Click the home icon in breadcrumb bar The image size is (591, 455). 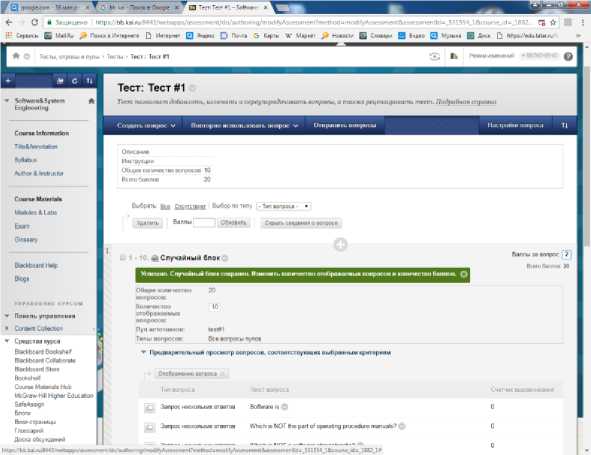pos(16,56)
